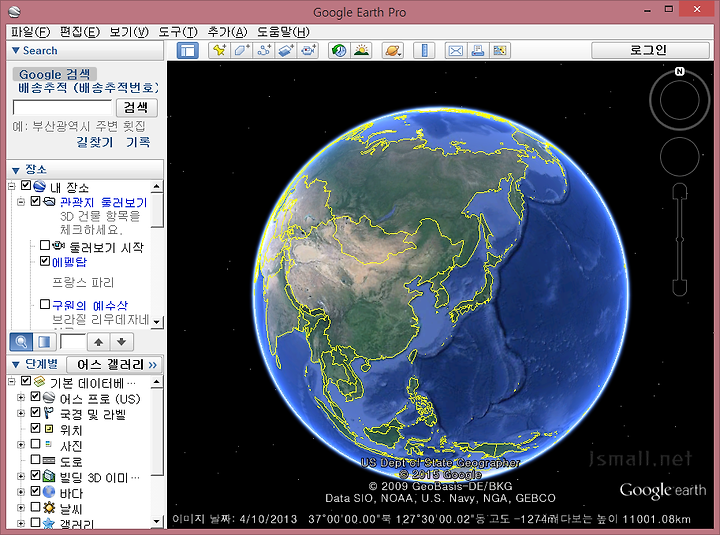Click the look joystick ring control
Viewport: 720px width, 535px height.
(x=680, y=100)
